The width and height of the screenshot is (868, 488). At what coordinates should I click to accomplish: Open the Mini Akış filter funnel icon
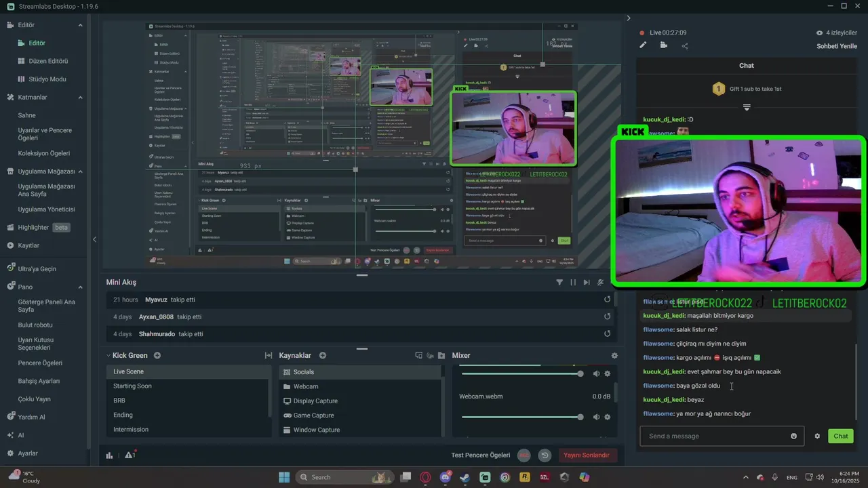point(559,282)
